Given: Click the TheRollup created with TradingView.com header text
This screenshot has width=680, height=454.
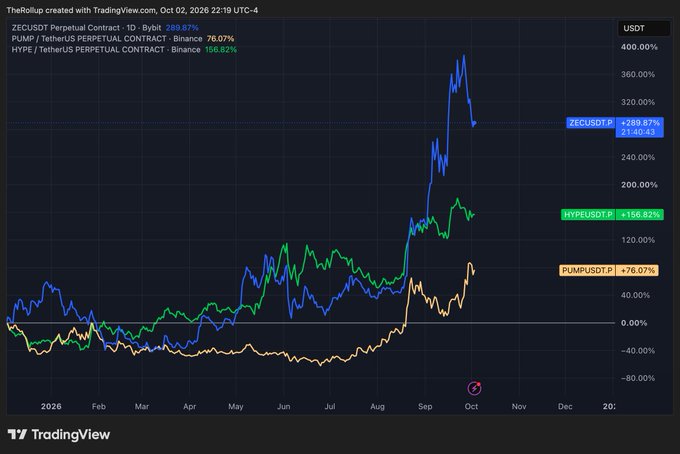Looking at the screenshot, I should point(132,10).
